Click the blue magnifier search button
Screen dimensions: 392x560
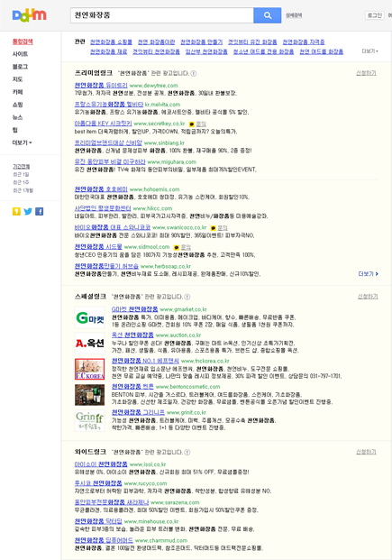pyautogui.click(x=268, y=15)
